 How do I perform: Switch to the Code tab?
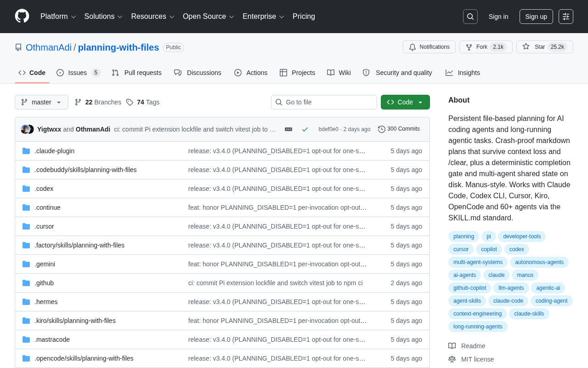(x=32, y=73)
